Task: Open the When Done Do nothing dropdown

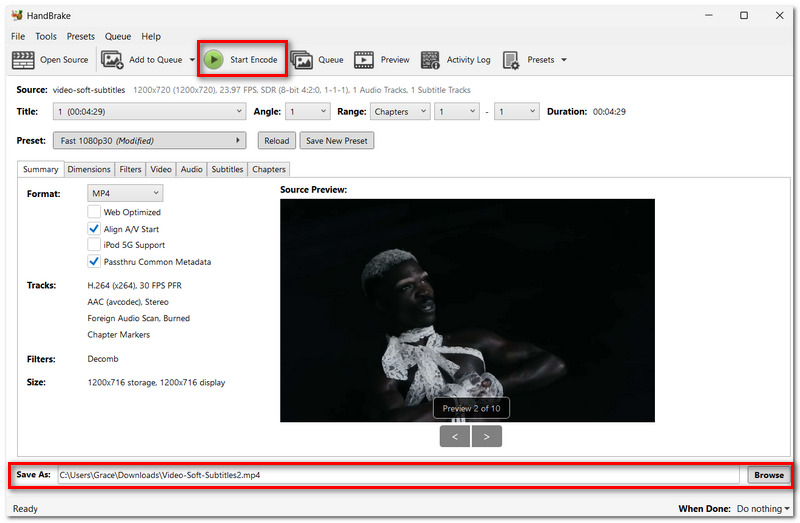Action: click(x=763, y=509)
